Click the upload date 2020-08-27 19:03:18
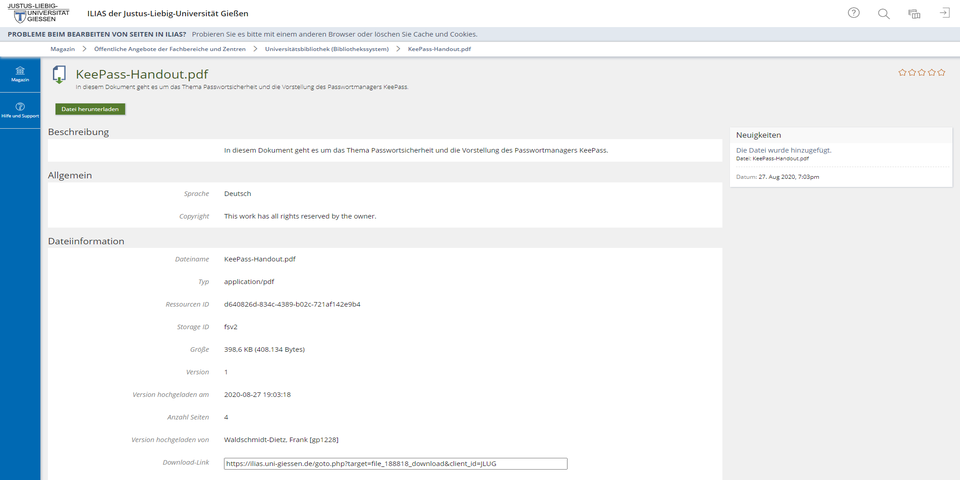The height and width of the screenshot is (480, 960). point(257,394)
